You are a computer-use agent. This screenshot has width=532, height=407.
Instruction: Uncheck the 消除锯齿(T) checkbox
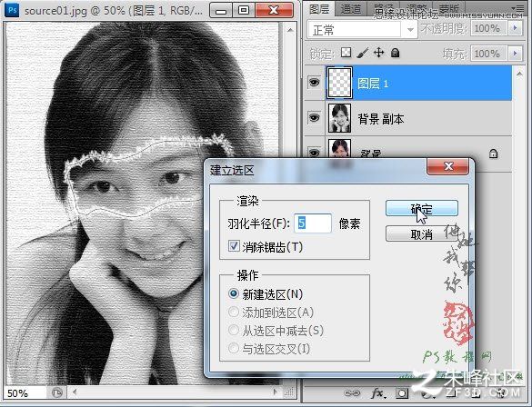pyautogui.click(x=234, y=246)
